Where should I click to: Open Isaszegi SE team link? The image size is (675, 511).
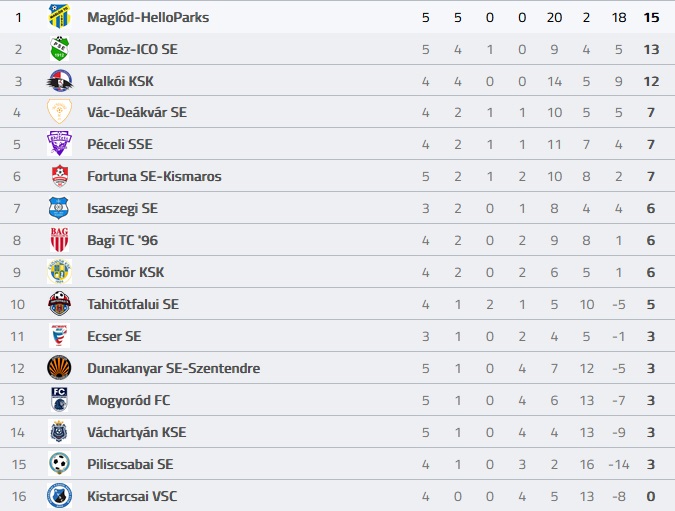pos(122,208)
